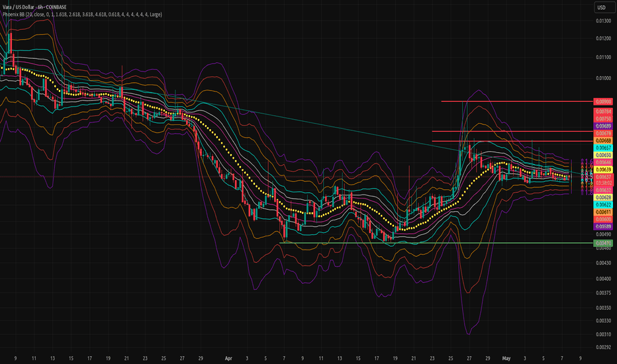Select the red 0.00750 price label
Screen dimensions: 617x364
coord(603,119)
